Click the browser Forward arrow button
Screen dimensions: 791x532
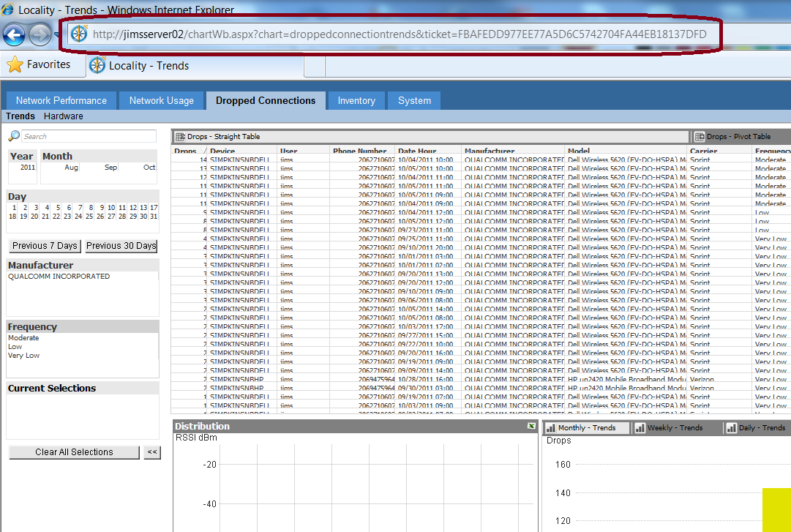[40, 35]
